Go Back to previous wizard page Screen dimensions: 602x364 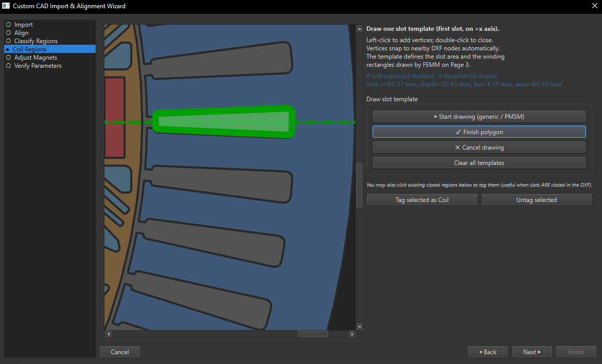point(488,352)
